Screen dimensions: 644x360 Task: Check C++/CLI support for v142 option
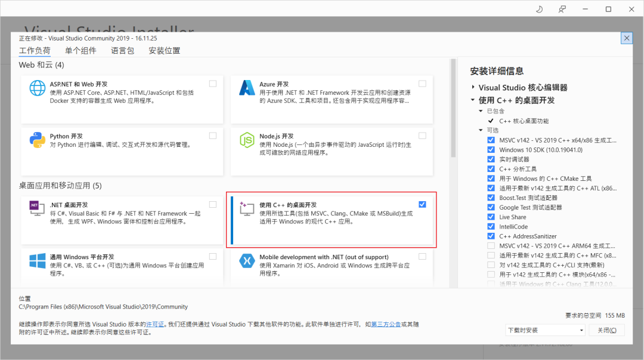tap(491, 265)
